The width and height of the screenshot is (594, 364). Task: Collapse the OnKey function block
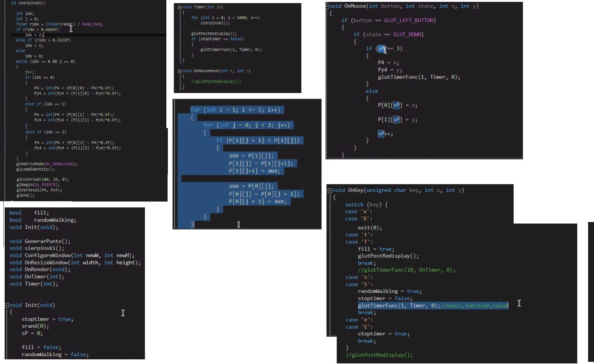tap(330, 191)
